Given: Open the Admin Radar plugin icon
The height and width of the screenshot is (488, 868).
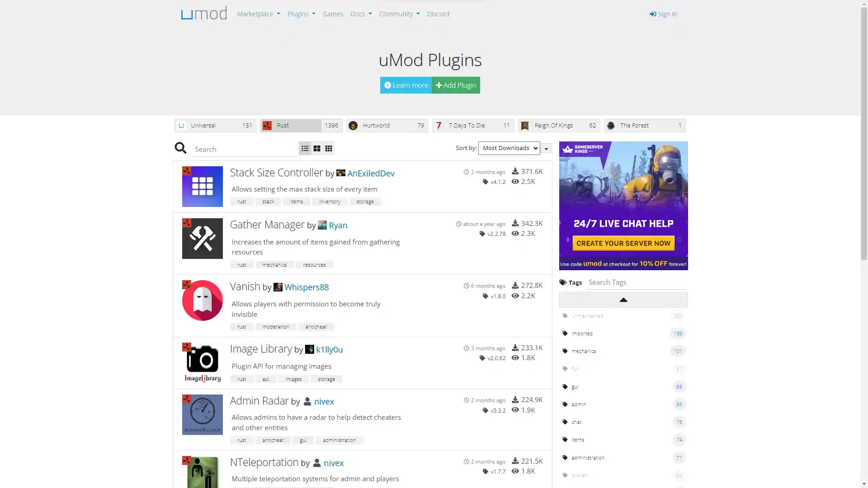Looking at the screenshot, I should pos(202,415).
